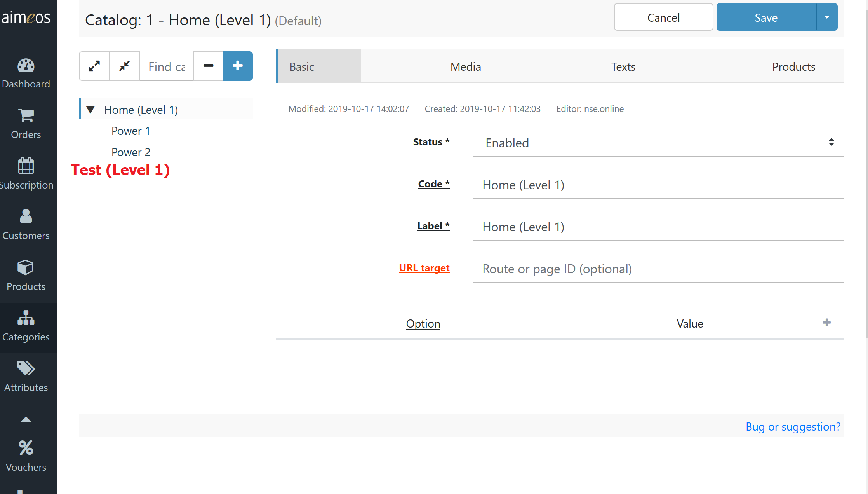Click the Option column header
Viewport: 868px width, 494px height.
(423, 323)
